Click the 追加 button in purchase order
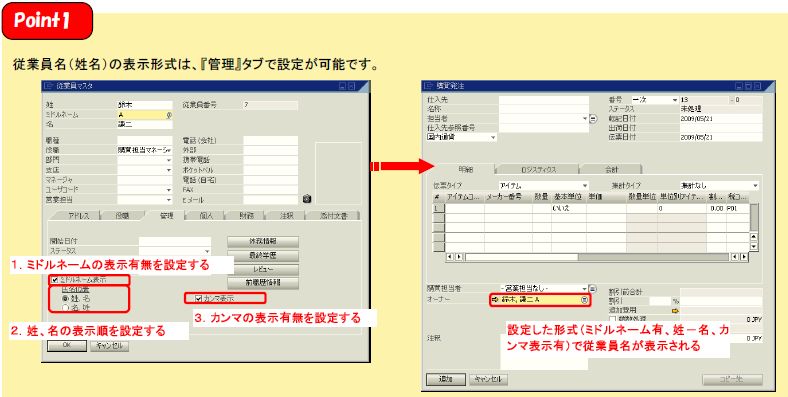 [445, 379]
